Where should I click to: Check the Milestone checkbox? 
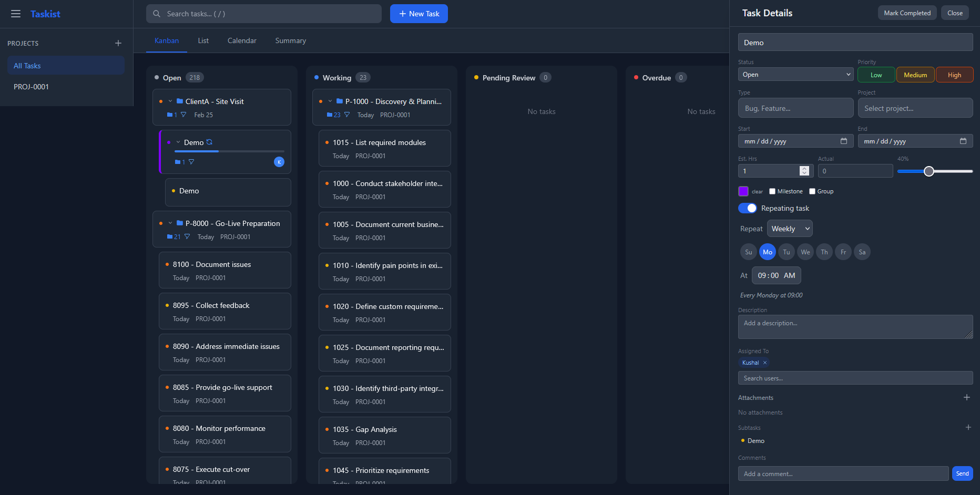click(x=772, y=191)
